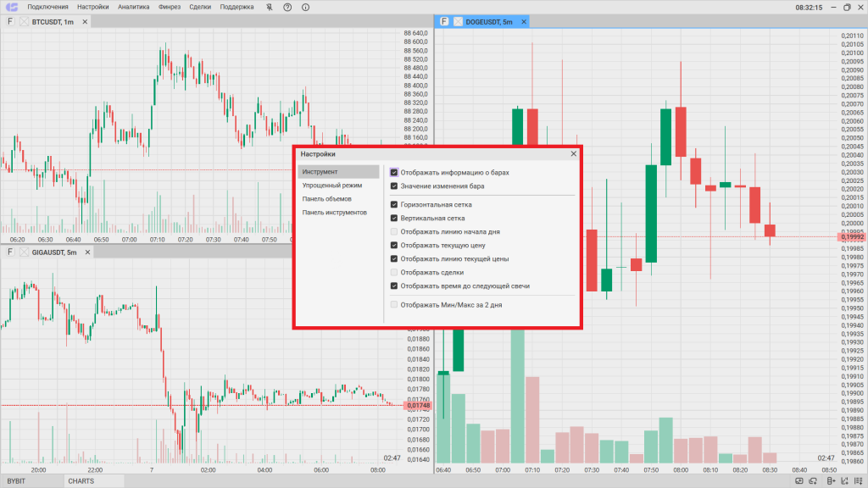
Task: Toggle 'Отображать информацию о барах' checkbox
Action: click(x=394, y=172)
